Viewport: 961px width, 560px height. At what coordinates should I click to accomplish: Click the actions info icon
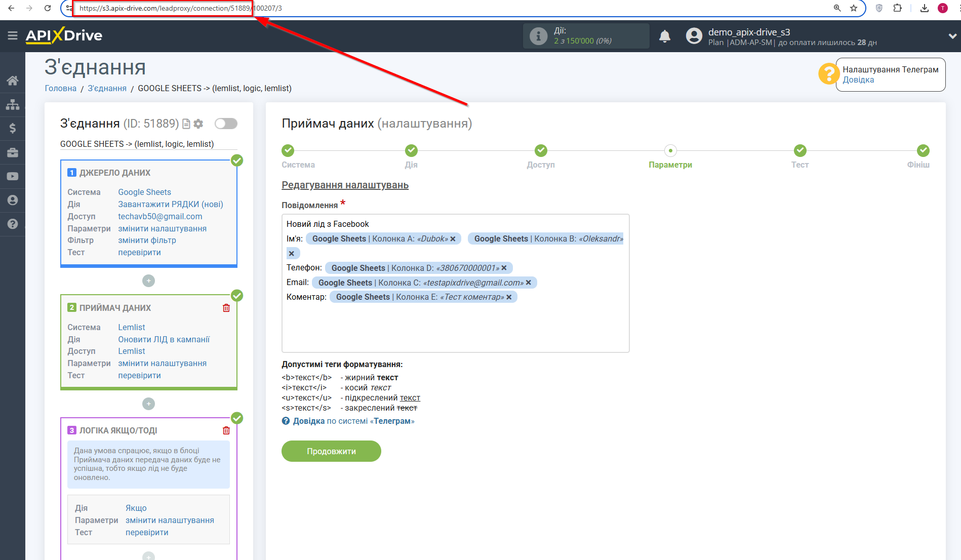point(538,36)
